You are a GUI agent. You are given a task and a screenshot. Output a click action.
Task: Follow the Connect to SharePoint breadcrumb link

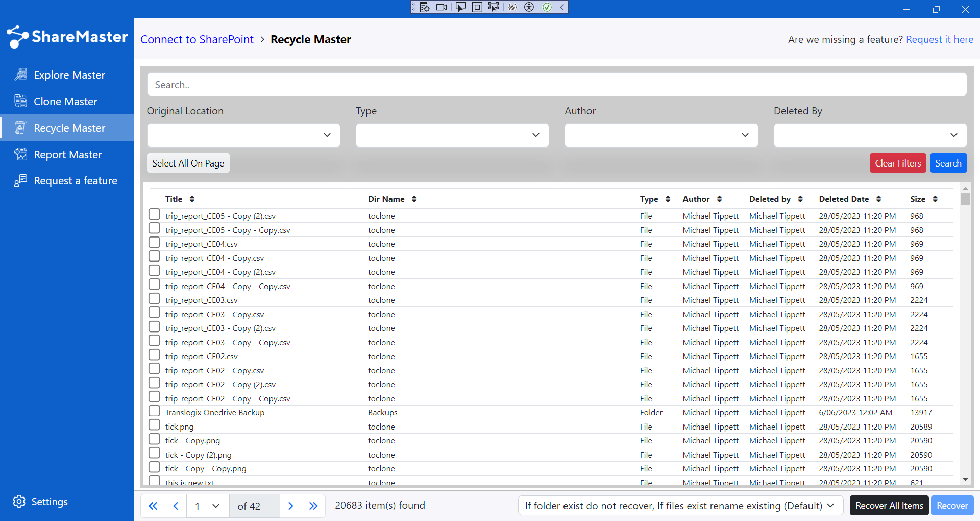click(x=197, y=39)
